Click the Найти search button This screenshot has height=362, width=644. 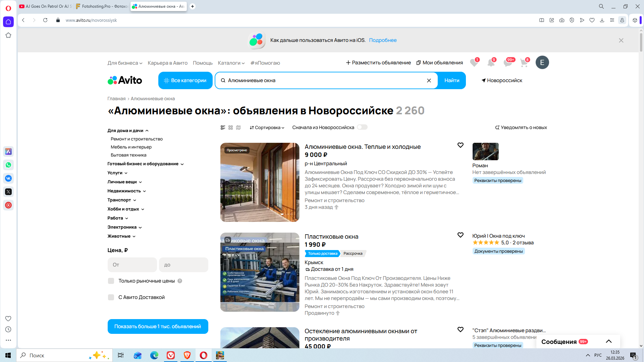tap(452, 80)
